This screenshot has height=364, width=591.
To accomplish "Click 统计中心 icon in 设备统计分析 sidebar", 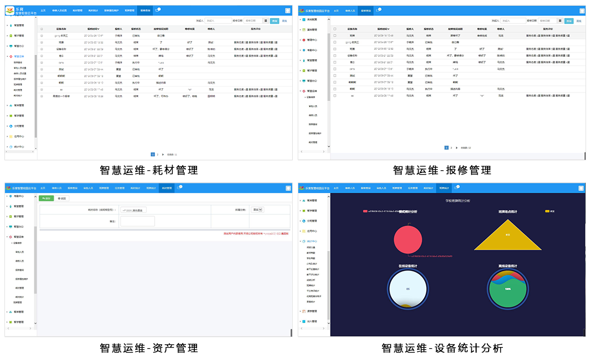I will pyautogui.click(x=304, y=241).
